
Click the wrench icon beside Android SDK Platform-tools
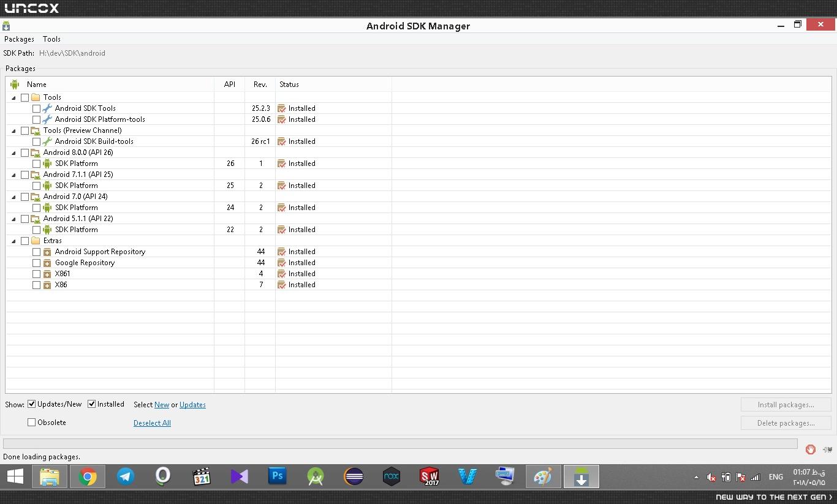point(47,119)
